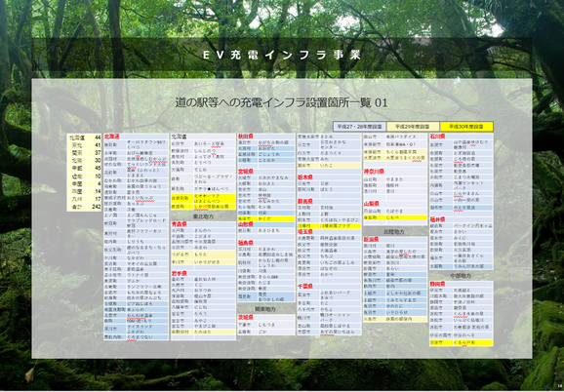Click the '合計' label in summary table
This screenshot has width=564, height=392.
(x=77, y=207)
